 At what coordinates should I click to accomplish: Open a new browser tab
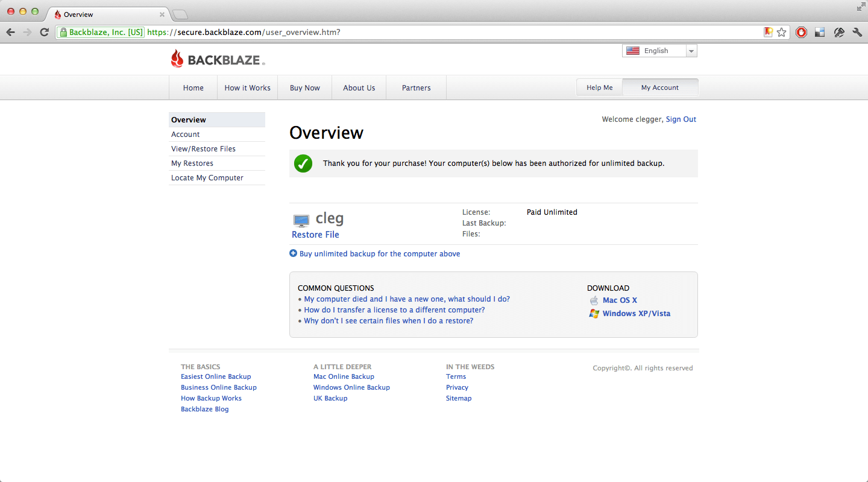click(x=180, y=14)
